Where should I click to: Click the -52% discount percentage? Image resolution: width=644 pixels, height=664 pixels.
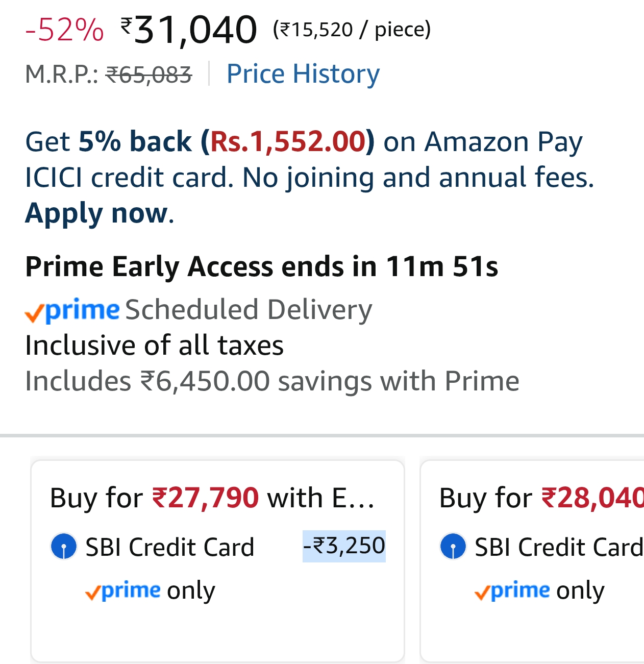64,30
